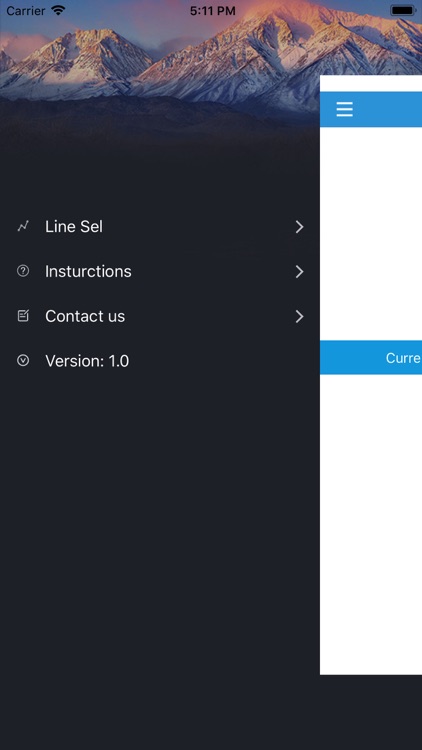Viewport: 422px width, 750px height.
Task: Tap the battery icon in status bar
Action: tap(403, 10)
